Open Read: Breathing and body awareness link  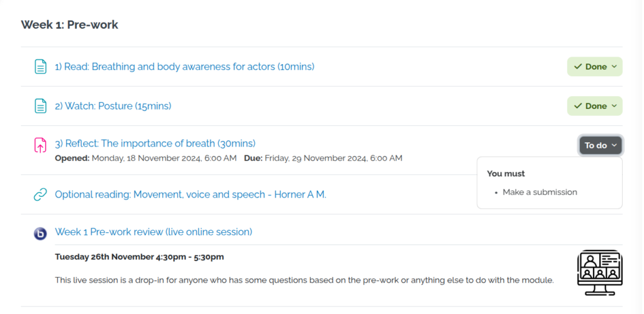(184, 67)
